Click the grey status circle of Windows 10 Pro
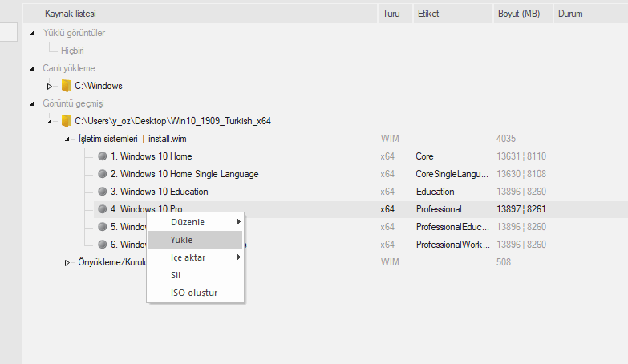 pos(102,209)
